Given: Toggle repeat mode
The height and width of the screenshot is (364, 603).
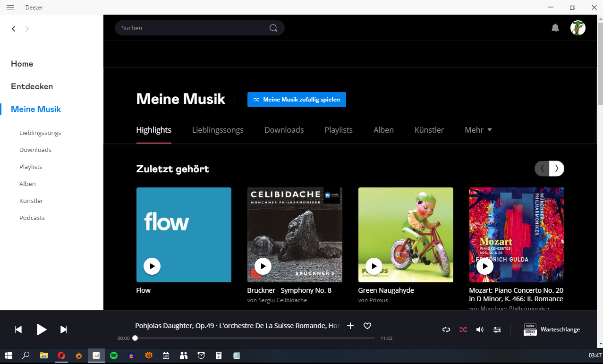Looking at the screenshot, I should [446, 330].
